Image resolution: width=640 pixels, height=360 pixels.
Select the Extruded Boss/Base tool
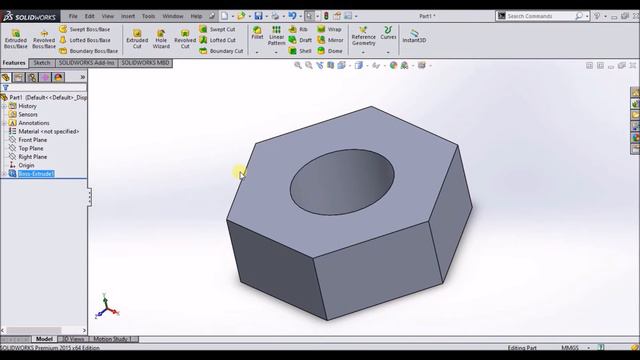point(16,39)
